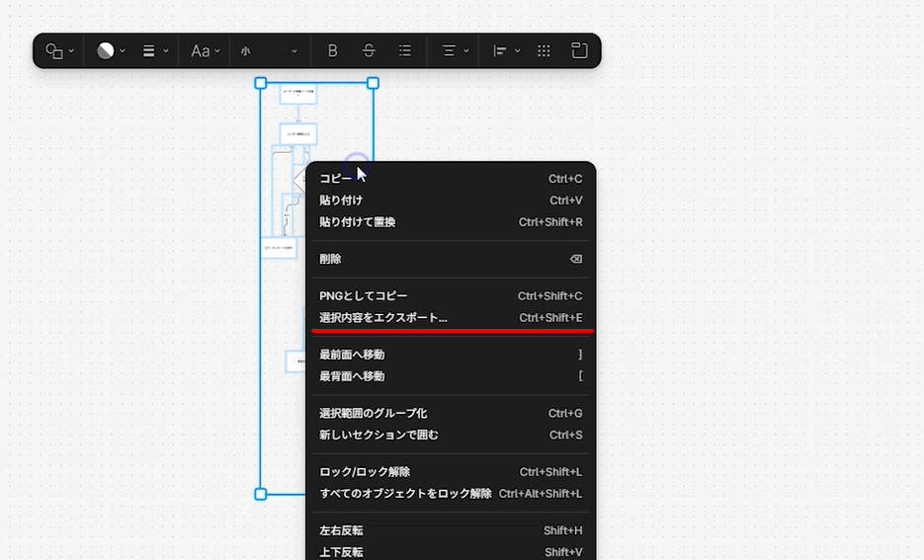This screenshot has height=560, width=924.
Task: Click 削除 to delete the selection
Action: point(330,259)
